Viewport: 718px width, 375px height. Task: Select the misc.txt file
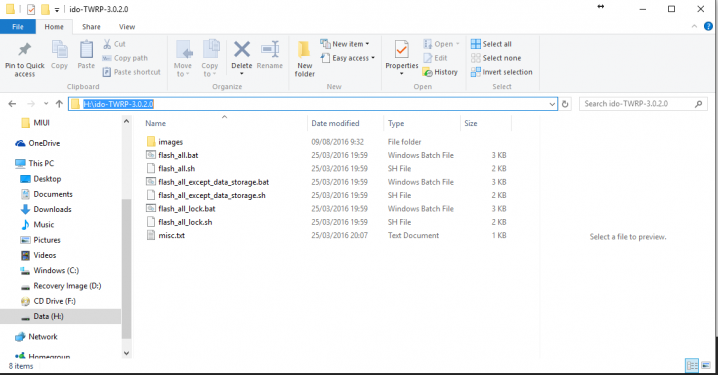coord(171,235)
